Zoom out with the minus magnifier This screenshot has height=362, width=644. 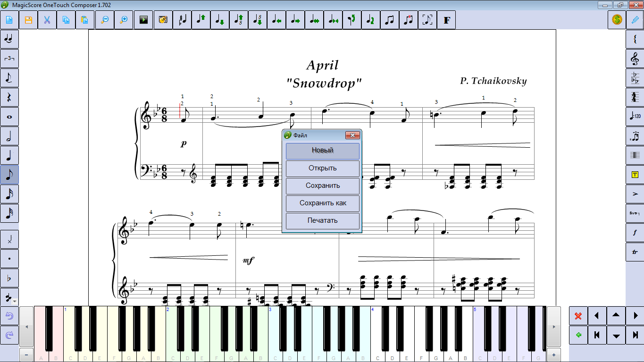pos(105,20)
